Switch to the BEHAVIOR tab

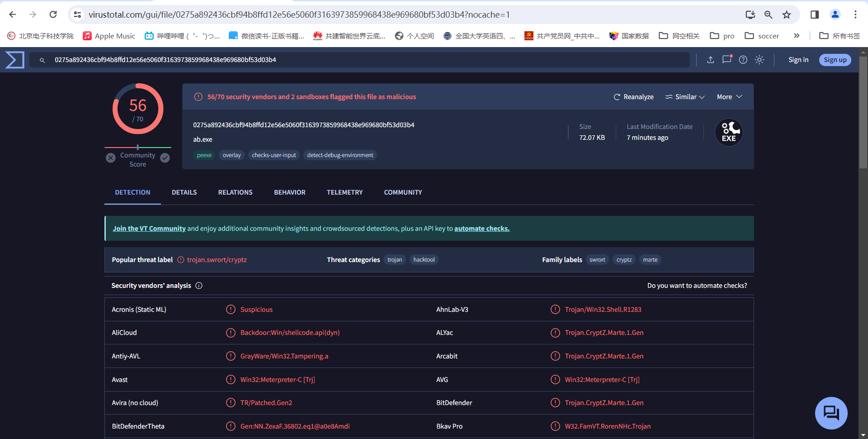coord(290,192)
